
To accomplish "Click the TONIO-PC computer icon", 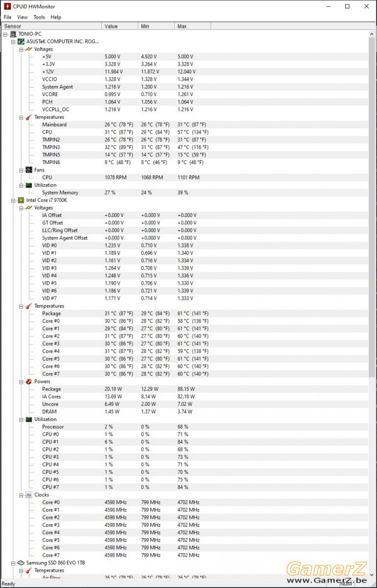I will coord(13,34).
